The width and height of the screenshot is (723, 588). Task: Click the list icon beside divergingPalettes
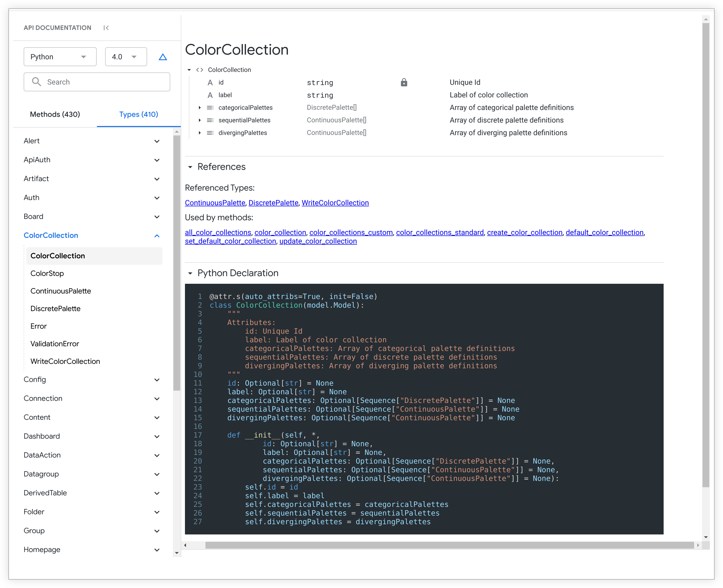(210, 133)
